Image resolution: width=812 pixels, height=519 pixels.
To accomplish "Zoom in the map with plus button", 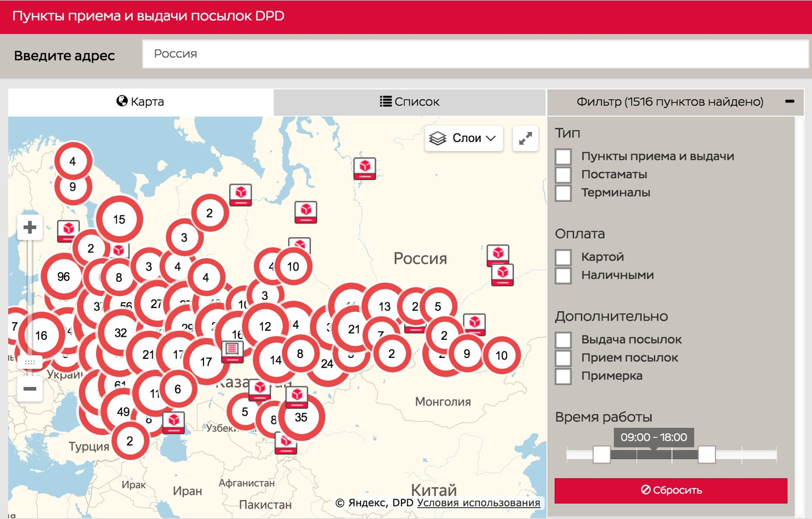I will (30, 227).
